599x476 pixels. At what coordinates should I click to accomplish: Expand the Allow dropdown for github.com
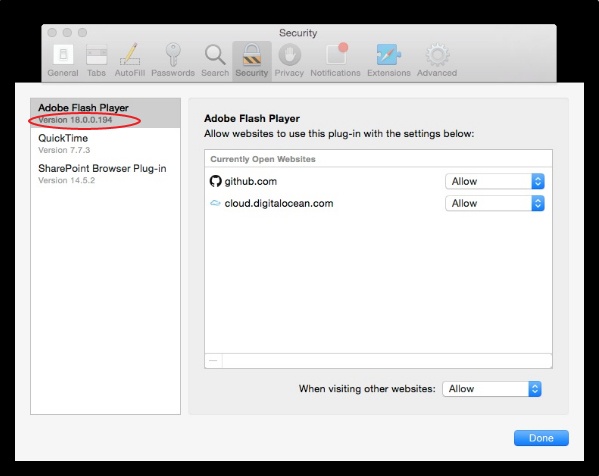click(x=495, y=181)
